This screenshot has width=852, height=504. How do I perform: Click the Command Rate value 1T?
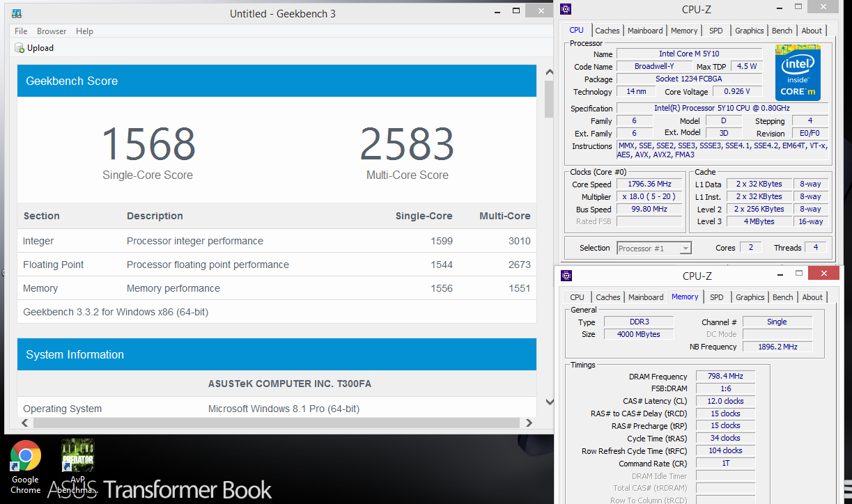[725, 464]
